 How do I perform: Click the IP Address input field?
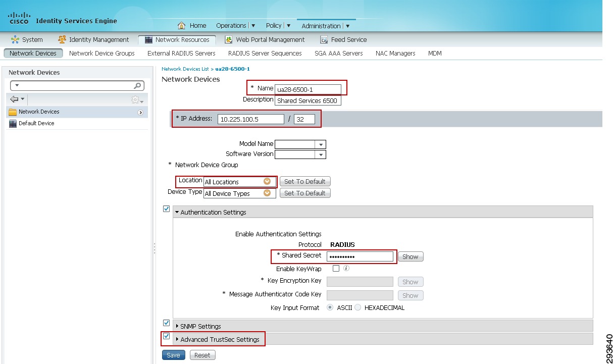[x=251, y=119]
